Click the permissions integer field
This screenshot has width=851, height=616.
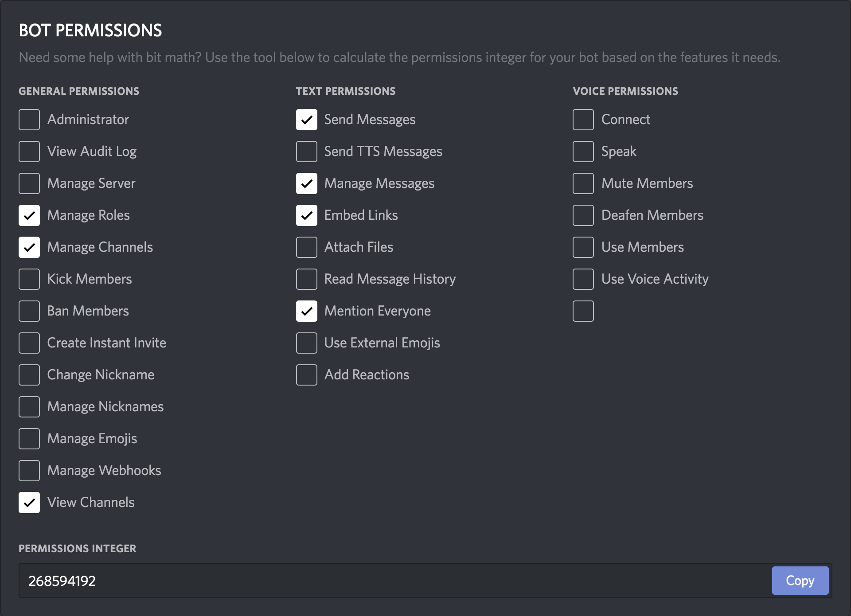coord(390,581)
